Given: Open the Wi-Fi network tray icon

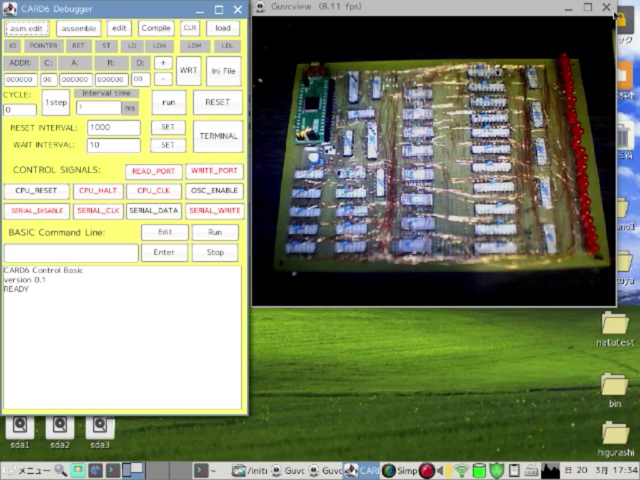Looking at the screenshot, I should click(462, 471).
